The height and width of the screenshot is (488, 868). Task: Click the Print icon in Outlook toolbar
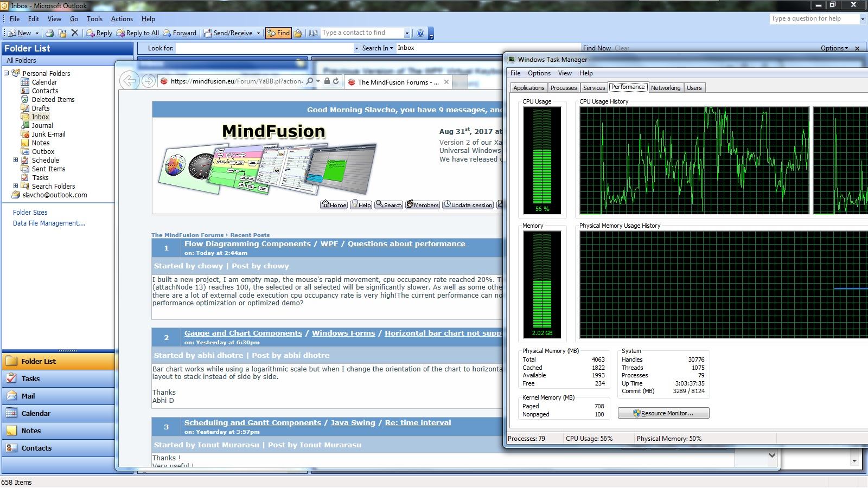(50, 33)
